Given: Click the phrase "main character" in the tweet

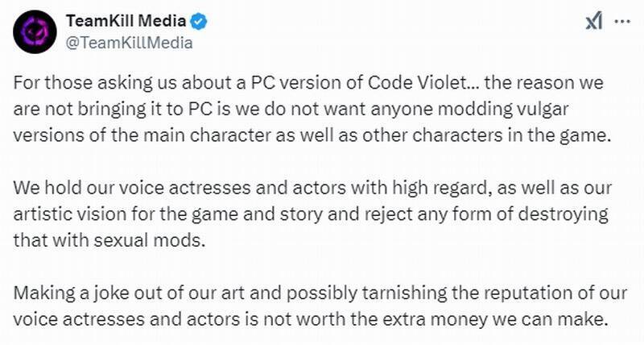Looking at the screenshot, I should (195, 133).
